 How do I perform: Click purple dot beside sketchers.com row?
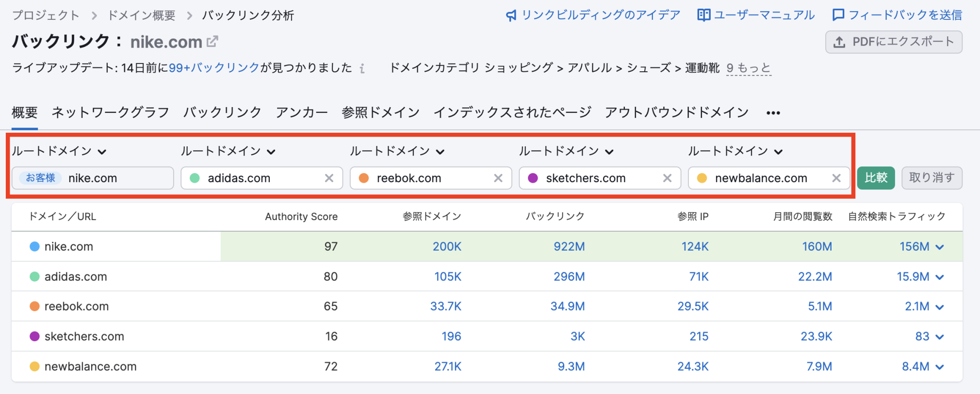(x=34, y=336)
